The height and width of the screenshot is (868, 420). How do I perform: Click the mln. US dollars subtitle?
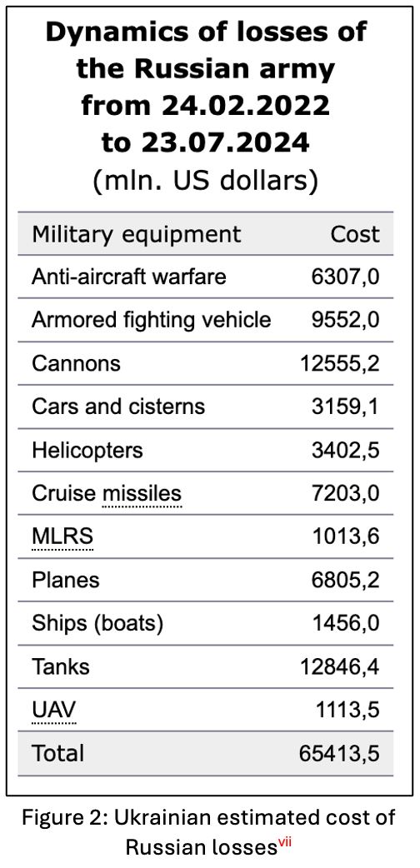point(206,181)
